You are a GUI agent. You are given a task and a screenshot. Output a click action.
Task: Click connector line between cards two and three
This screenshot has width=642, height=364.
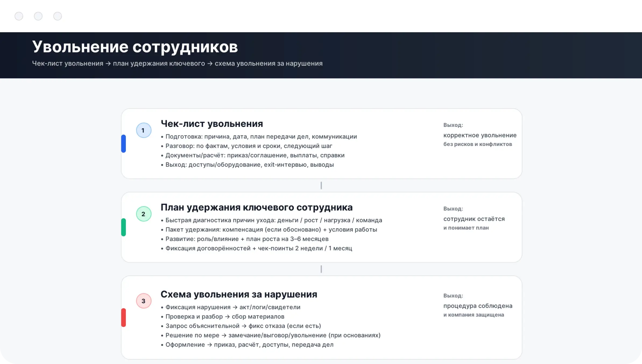(321, 269)
